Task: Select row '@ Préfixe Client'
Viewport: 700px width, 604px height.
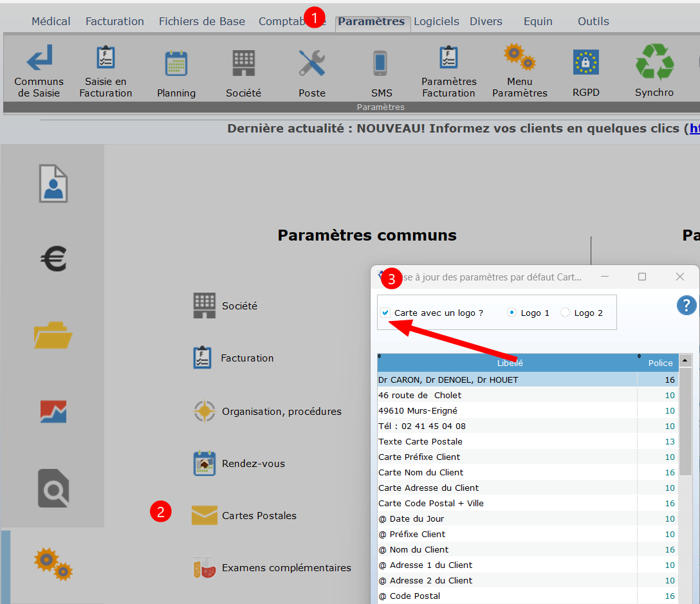Action: [528, 534]
